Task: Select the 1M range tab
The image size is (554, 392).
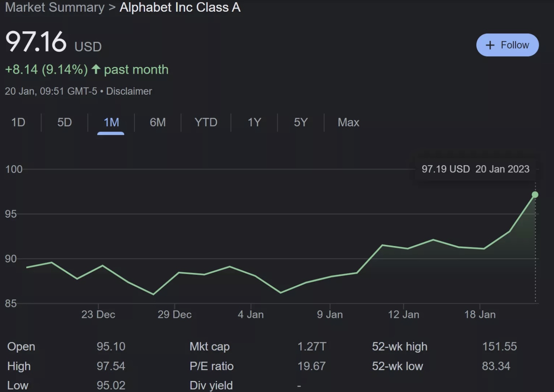Action: [x=111, y=122]
